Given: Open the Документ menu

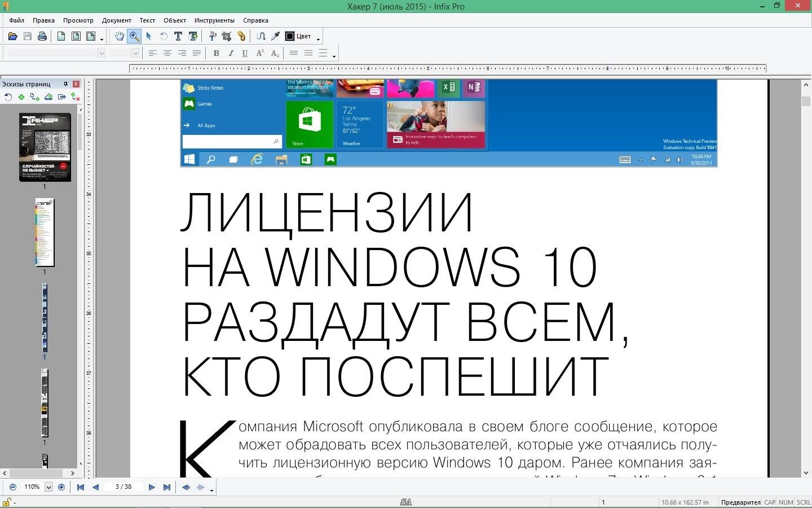Looking at the screenshot, I should (117, 20).
